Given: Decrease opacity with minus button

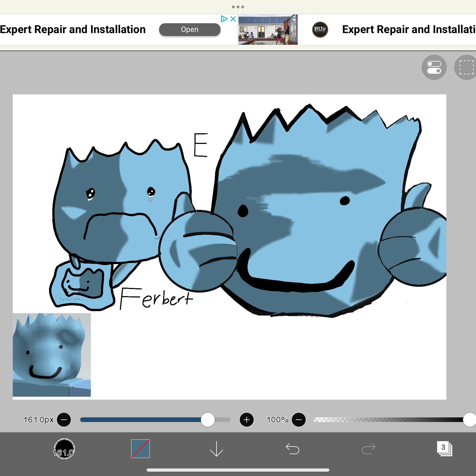Looking at the screenshot, I should 299,420.
